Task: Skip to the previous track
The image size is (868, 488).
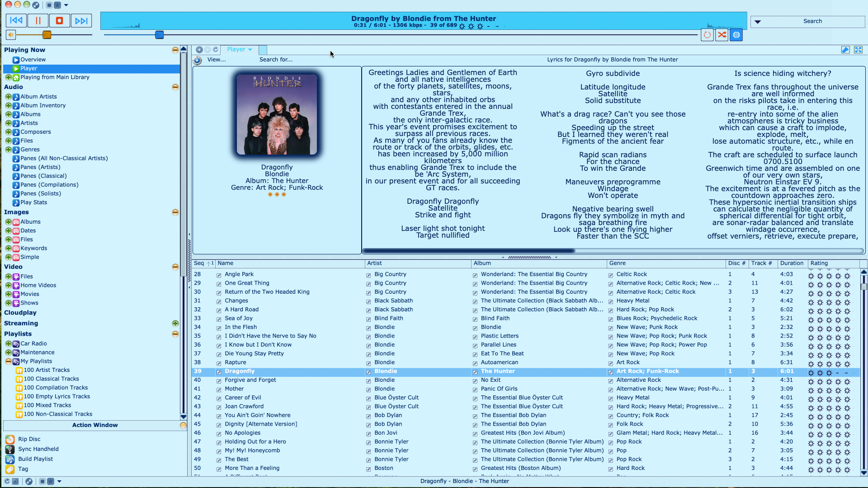Action: tap(16, 20)
